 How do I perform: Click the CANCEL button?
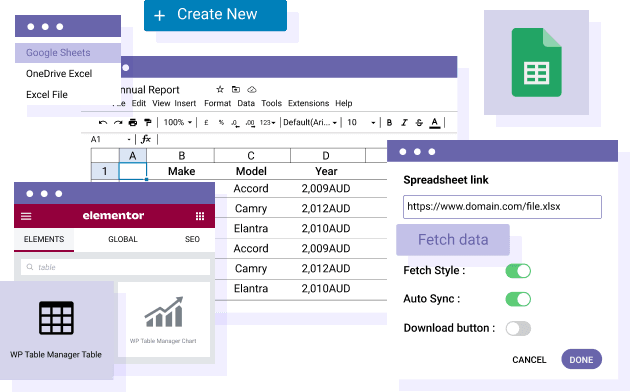coord(529,360)
